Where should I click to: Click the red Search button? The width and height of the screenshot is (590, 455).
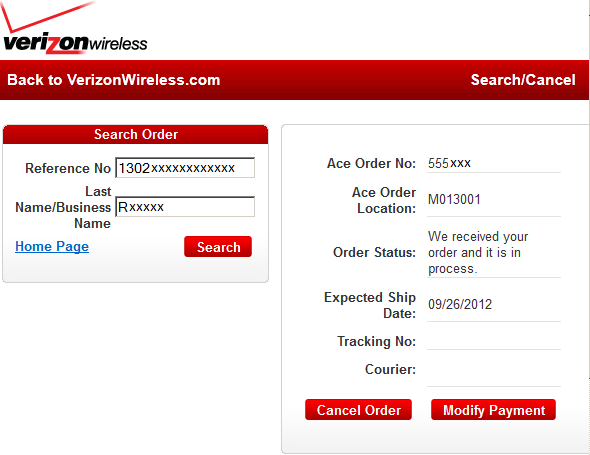tap(218, 247)
